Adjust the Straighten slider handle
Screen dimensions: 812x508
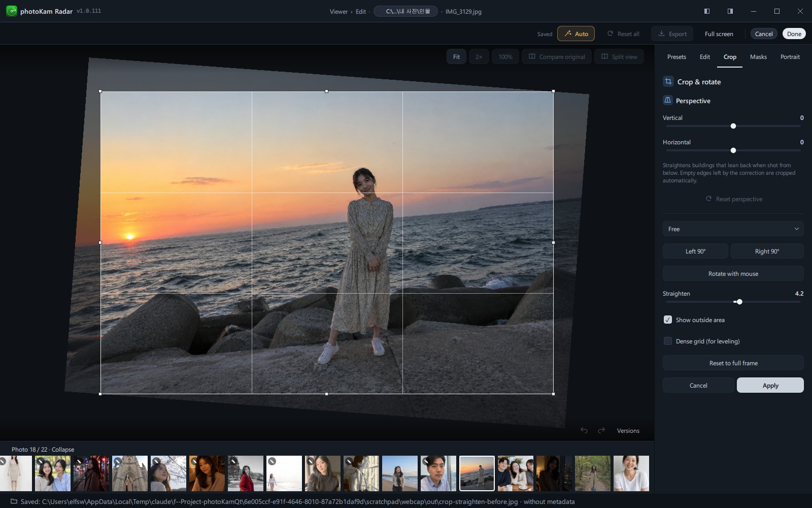pyautogui.click(x=739, y=302)
